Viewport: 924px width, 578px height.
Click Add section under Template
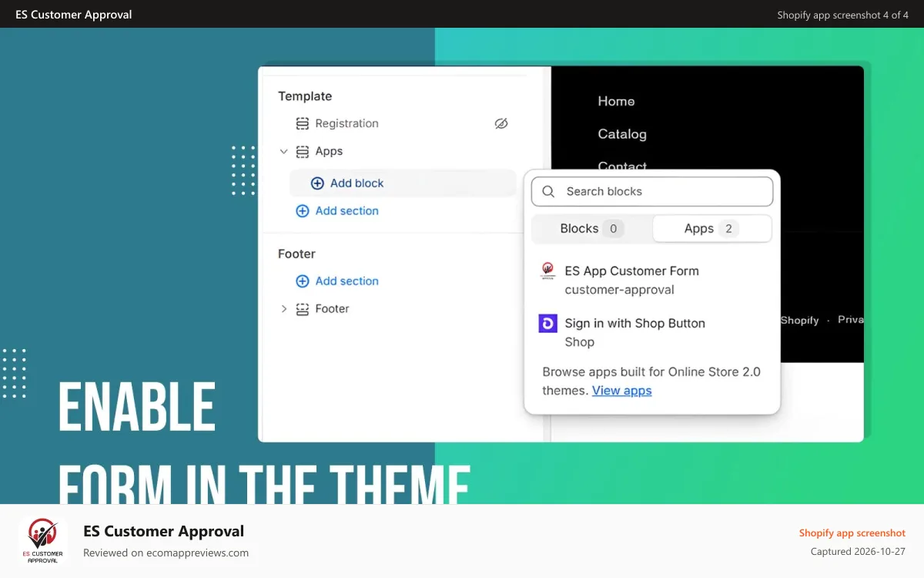337,211
